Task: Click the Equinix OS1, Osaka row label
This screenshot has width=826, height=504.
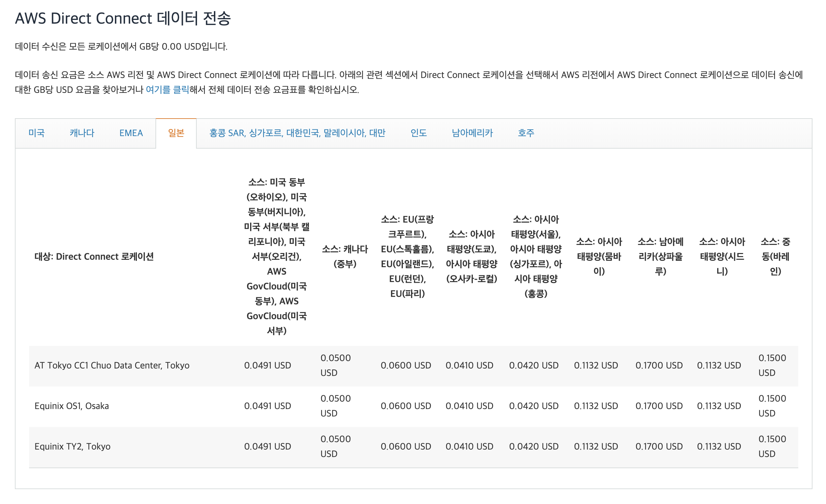Action: coord(72,406)
